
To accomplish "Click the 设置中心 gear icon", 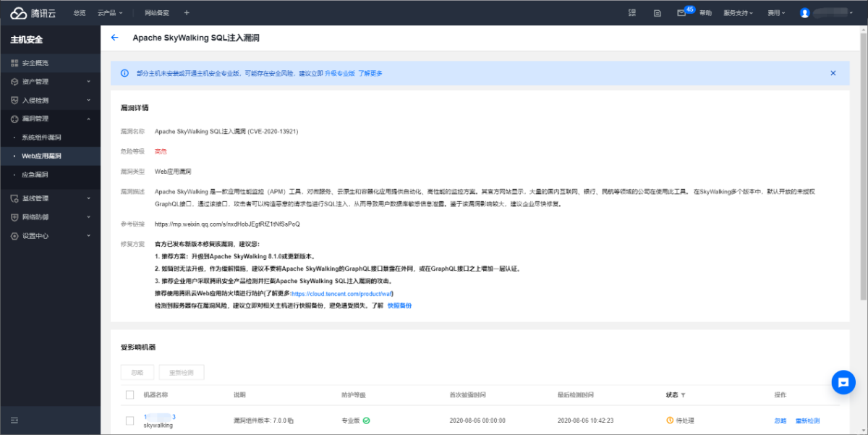I will click(x=14, y=236).
